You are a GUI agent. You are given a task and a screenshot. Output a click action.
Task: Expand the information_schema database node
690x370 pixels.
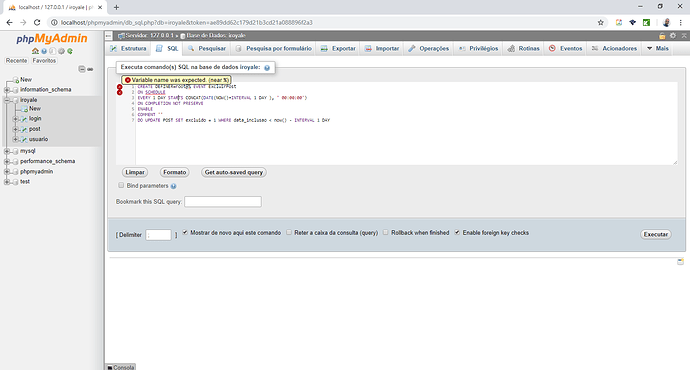pos(7,90)
